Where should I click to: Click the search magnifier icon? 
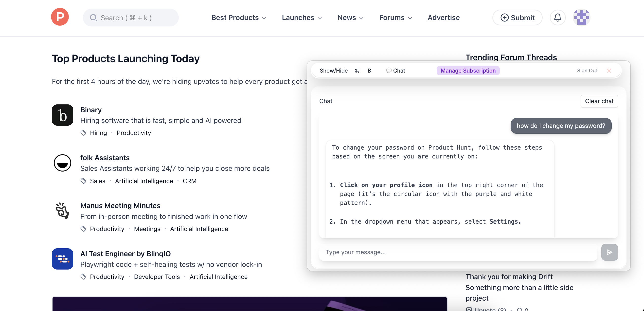94,18
